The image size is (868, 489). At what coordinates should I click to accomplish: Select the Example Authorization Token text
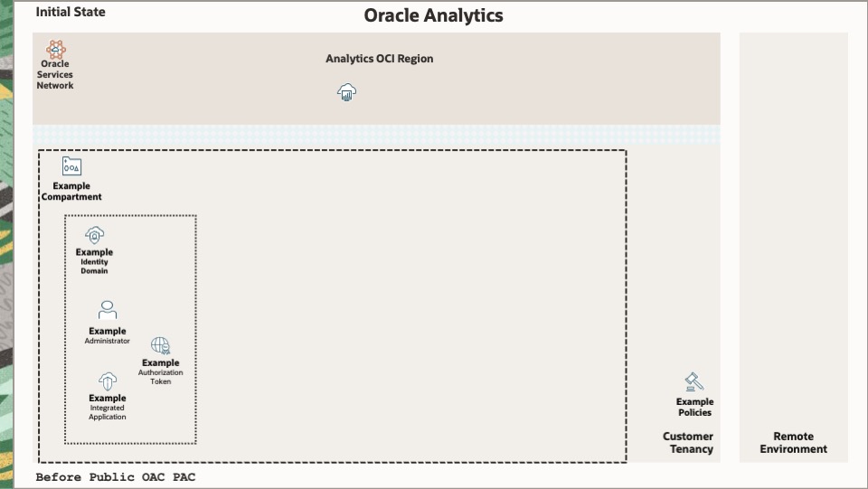pos(160,371)
